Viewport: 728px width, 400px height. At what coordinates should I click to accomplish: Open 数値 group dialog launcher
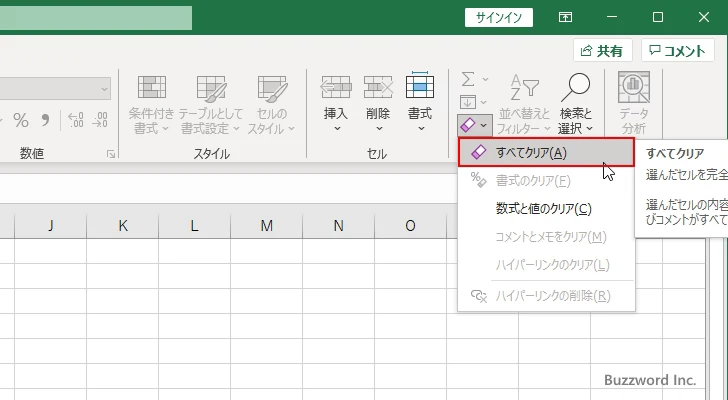[111, 154]
